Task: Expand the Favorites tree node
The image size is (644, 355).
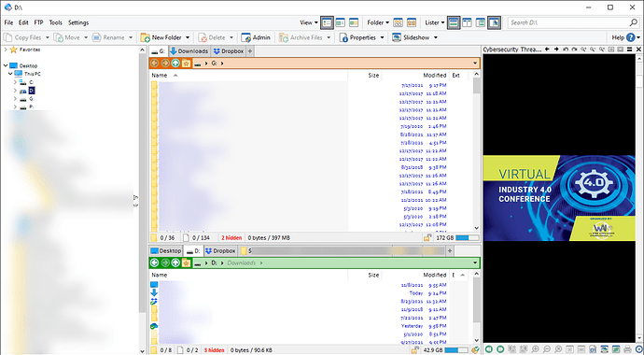Action: point(6,50)
